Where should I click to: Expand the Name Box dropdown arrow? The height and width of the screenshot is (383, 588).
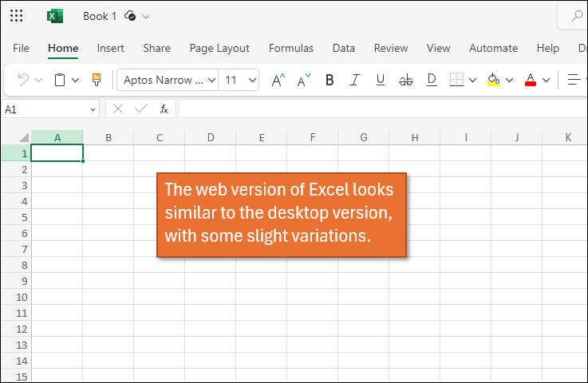click(x=93, y=109)
